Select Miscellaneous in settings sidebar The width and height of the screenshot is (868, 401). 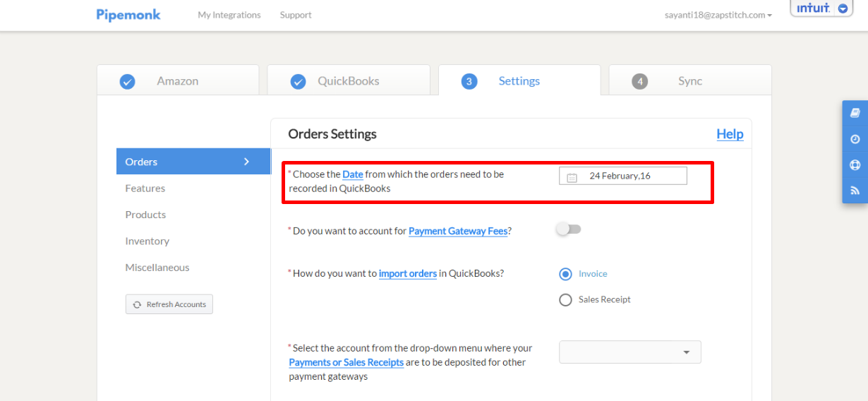157,268
